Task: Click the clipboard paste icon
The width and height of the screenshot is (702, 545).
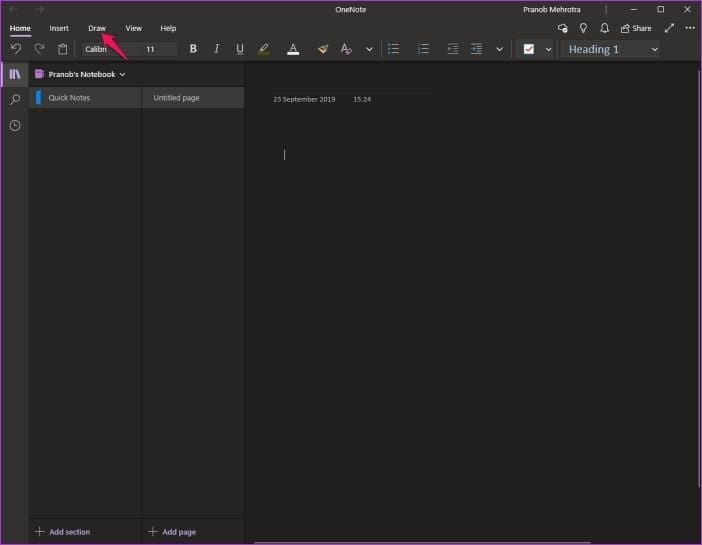Action: pos(63,49)
